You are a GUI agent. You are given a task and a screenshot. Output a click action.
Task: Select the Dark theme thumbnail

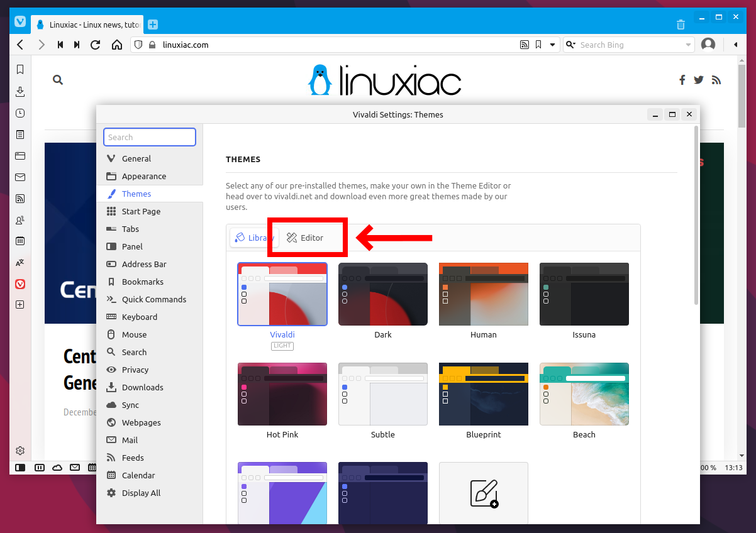[383, 294]
